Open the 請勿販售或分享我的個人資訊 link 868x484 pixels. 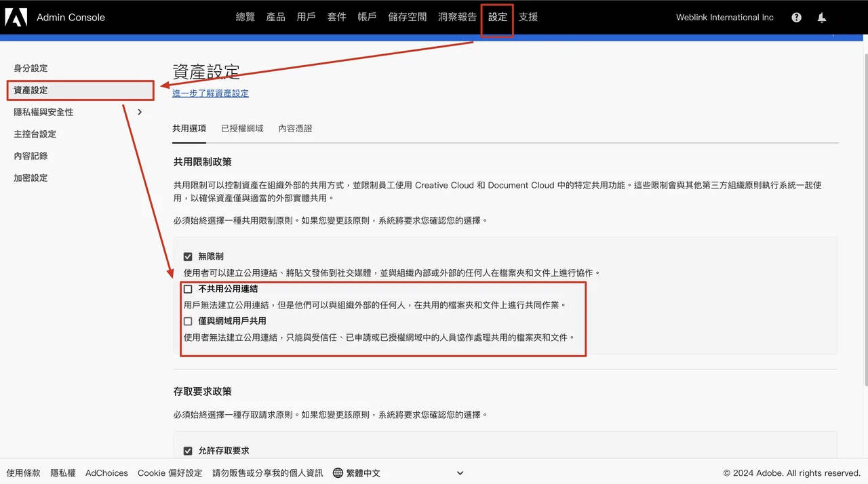coord(268,473)
